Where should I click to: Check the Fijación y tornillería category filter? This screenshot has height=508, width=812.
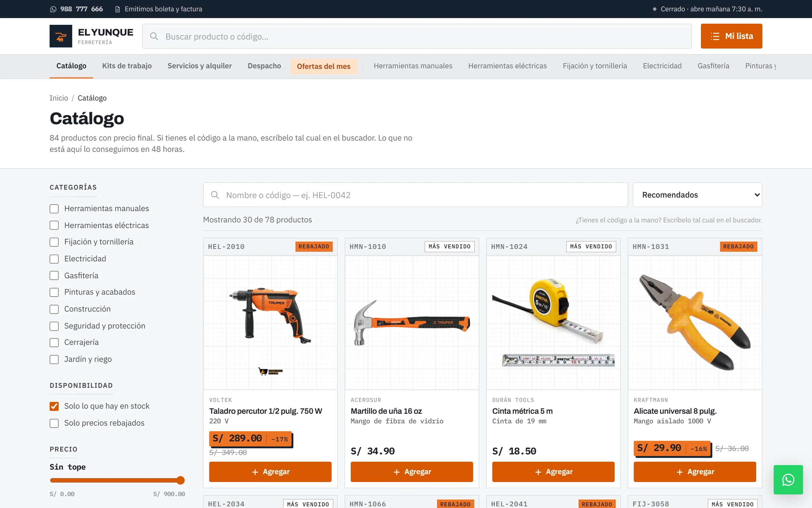pos(54,242)
